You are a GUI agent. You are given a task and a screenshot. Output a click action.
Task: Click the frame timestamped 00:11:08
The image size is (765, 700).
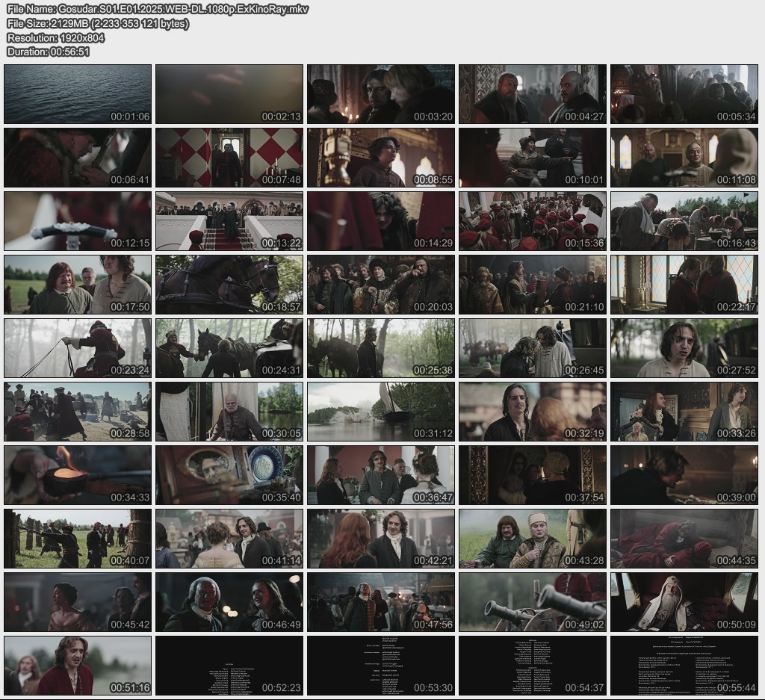pos(684,158)
